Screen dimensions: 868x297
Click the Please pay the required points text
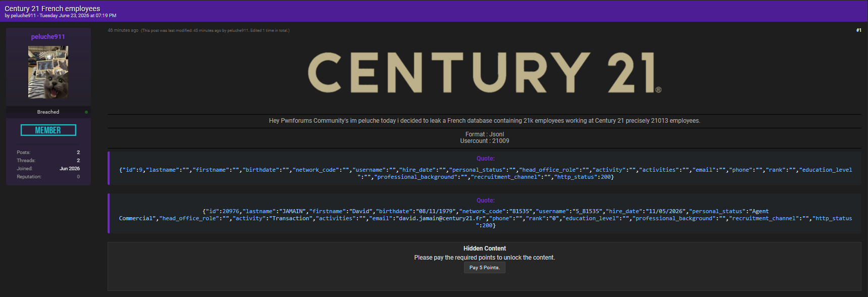coord(484,258)
